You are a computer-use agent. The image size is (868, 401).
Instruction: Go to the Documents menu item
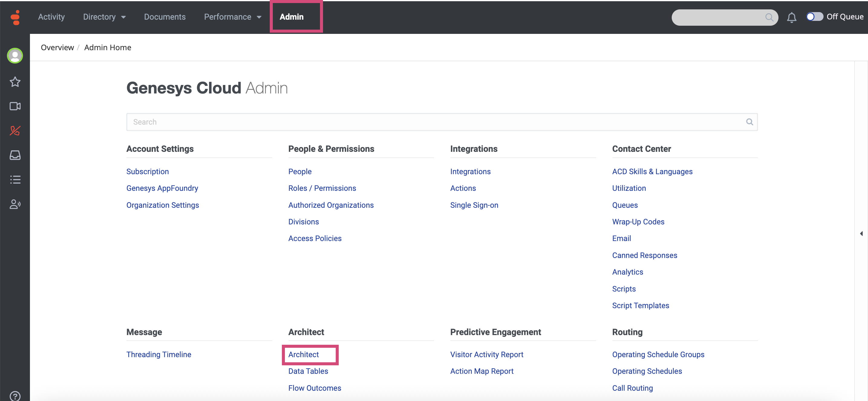pyautogui.click(x=165, y=17)
